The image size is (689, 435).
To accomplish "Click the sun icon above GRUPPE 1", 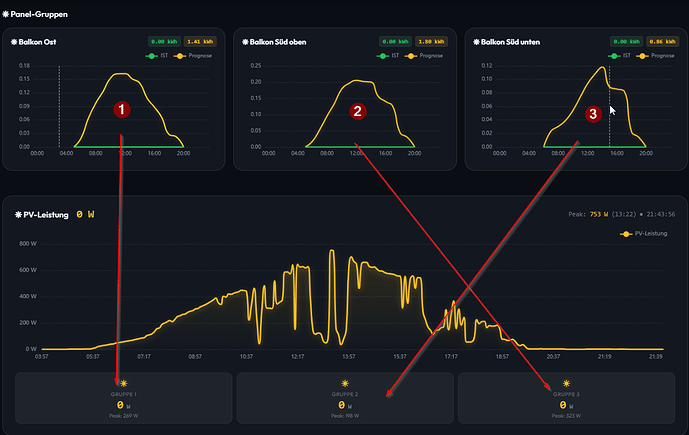I will pyautogui.click(x=124, y=384).
